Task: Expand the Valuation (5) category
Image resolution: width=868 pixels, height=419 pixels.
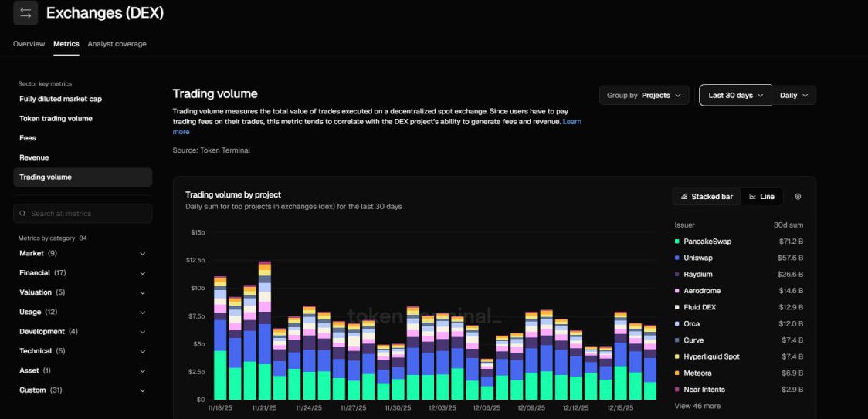Action: click(83, 292)
